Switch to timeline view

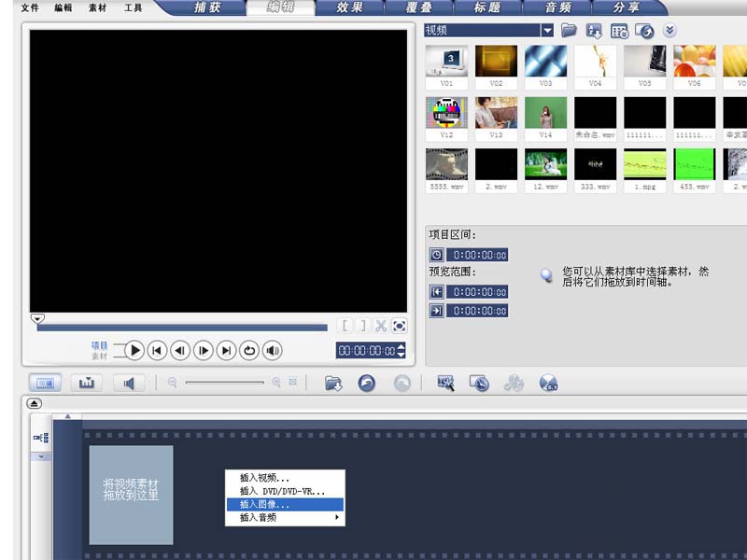tap(87, 383)
